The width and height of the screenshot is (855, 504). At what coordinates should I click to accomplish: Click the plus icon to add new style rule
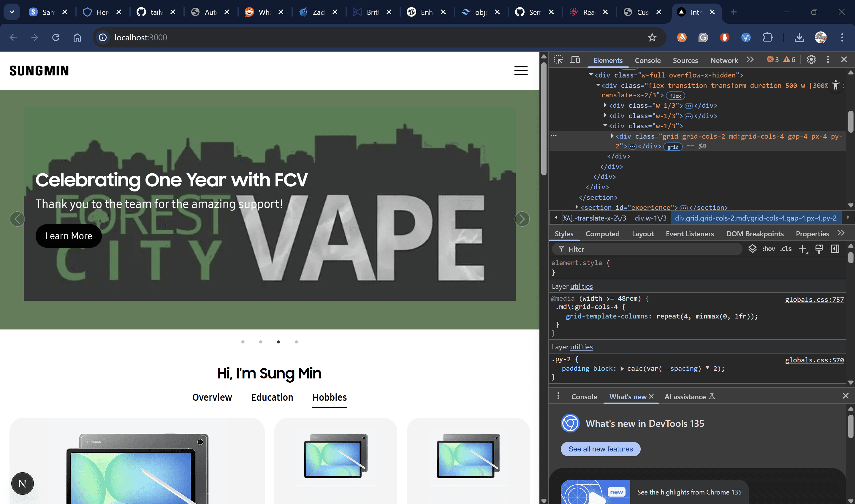pyautogui.click(x=803, y=249)
